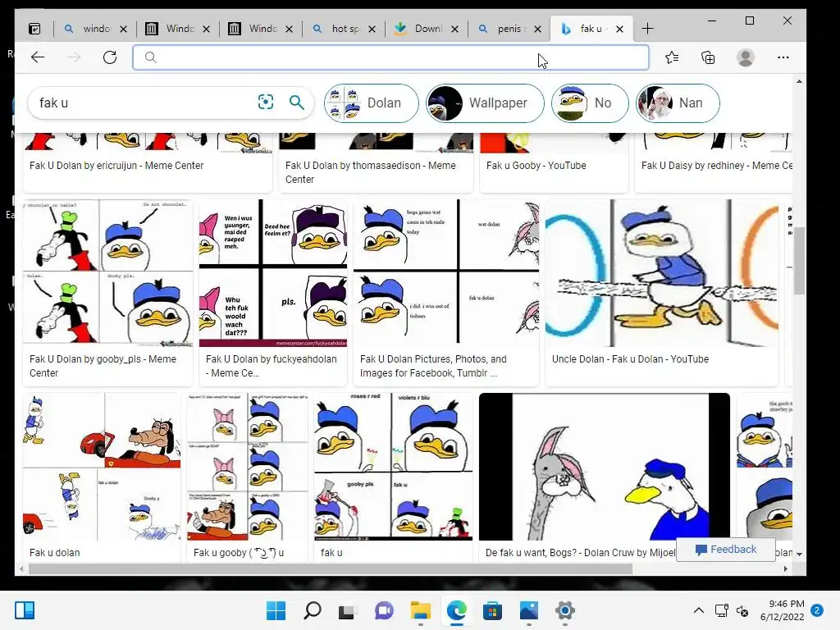Open the 'Fak U Dolan by fuckyeahdolan' image
Viewport: 840px width, 630px height.
pos(273,272)
